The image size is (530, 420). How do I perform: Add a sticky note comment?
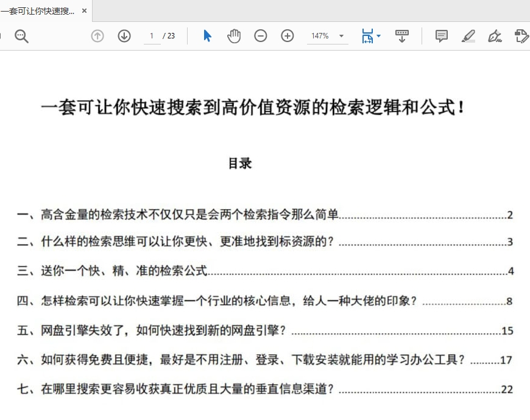tap(442, 36)
